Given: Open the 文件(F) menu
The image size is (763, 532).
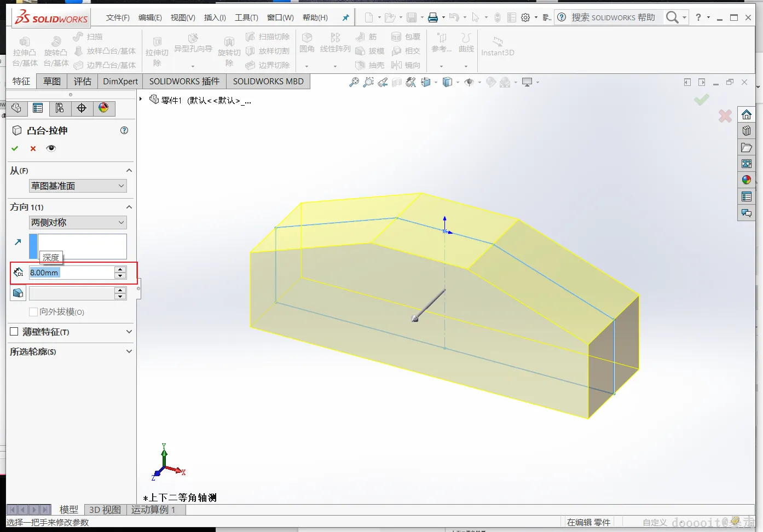Looking at the screenshot, I should click(118, 18).
